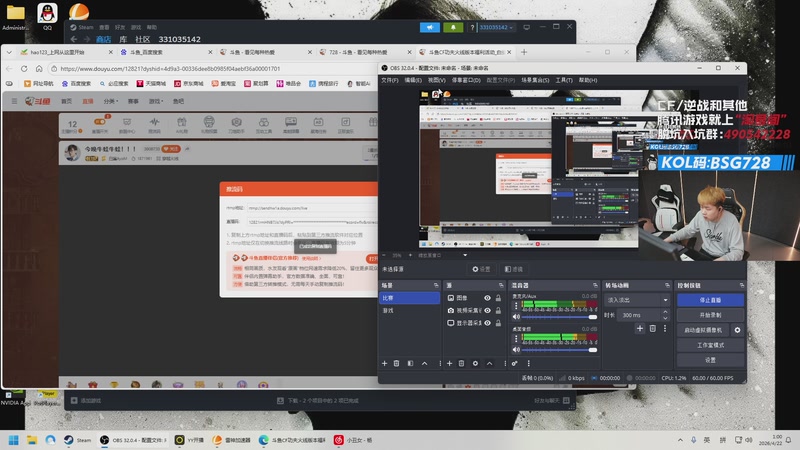Select the 比赛 scene
The height and width of the screenshot is (450, 800).
(410, 298)
